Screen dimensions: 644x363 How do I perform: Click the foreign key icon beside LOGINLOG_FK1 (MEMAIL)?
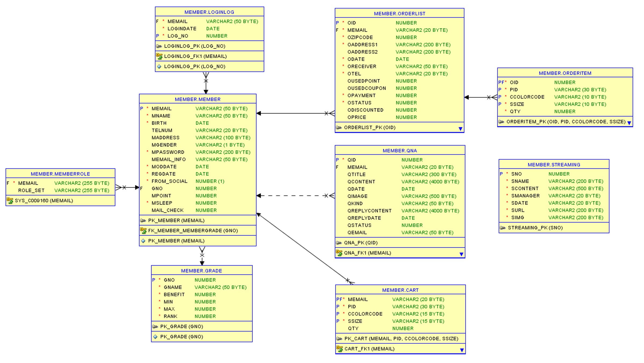tap(159, 56)
